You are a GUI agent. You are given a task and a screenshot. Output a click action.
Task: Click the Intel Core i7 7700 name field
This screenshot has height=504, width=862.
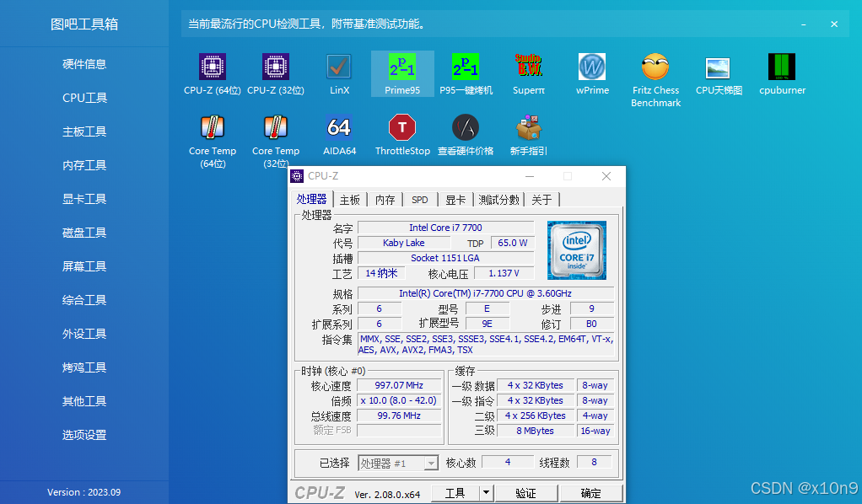click(446, 228)
